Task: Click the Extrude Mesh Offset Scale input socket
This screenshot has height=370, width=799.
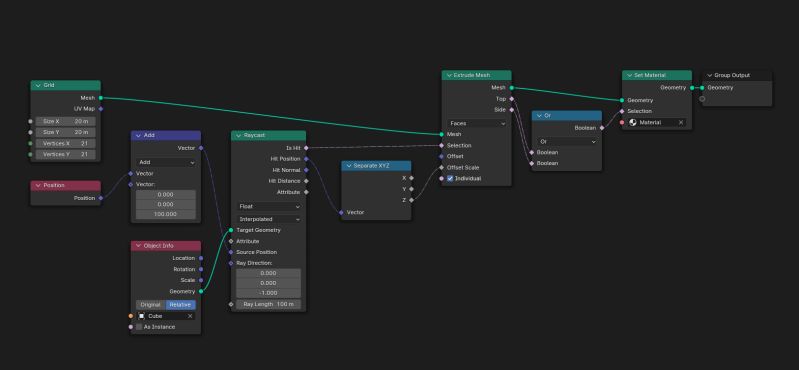Action: click(441, 167)
